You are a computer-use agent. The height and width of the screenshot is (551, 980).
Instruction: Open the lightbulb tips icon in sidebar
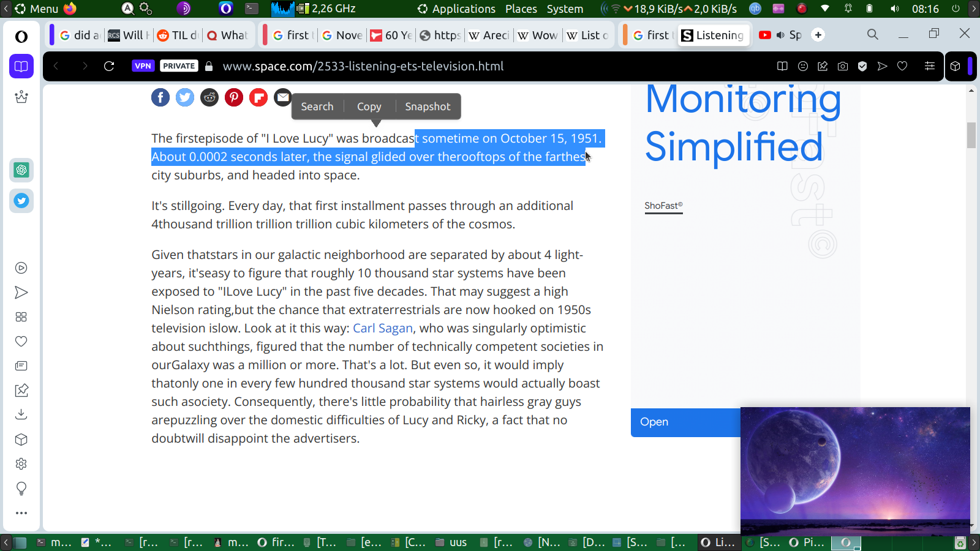coord(21,489)
